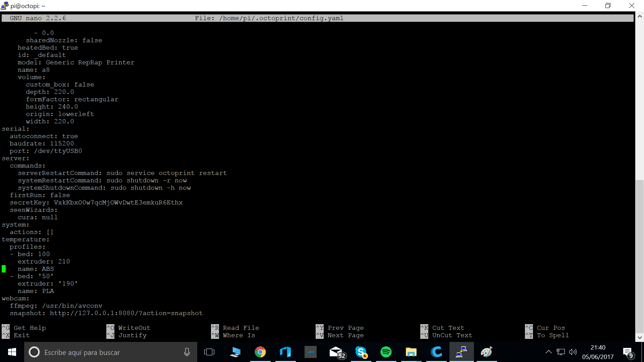Viewport: 644px width, 362px height.
Task: Open the blue building app in taskbar
Action: pyautogui.click(x=285, y=352)
